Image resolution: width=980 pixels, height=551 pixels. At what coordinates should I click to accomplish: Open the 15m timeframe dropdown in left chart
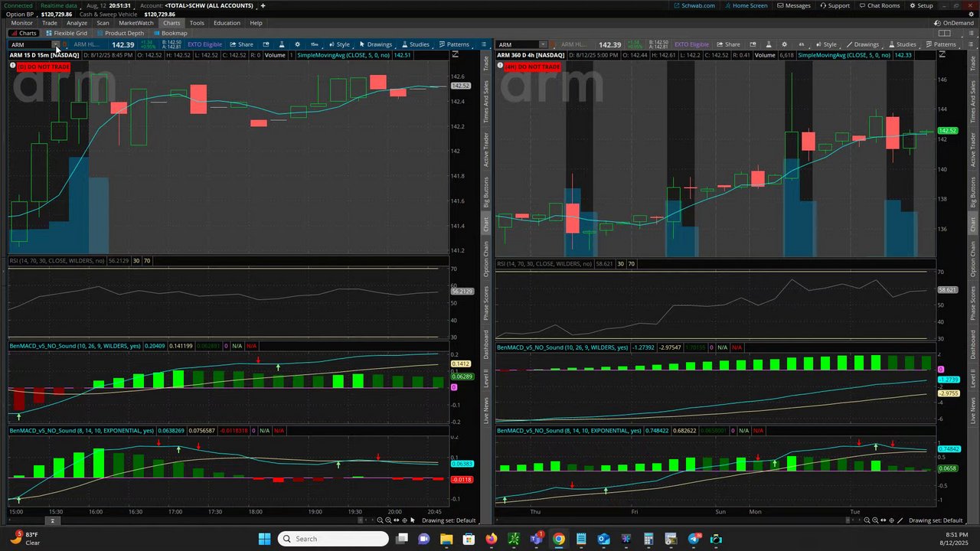pyautogui.click(x=315, y=44)
